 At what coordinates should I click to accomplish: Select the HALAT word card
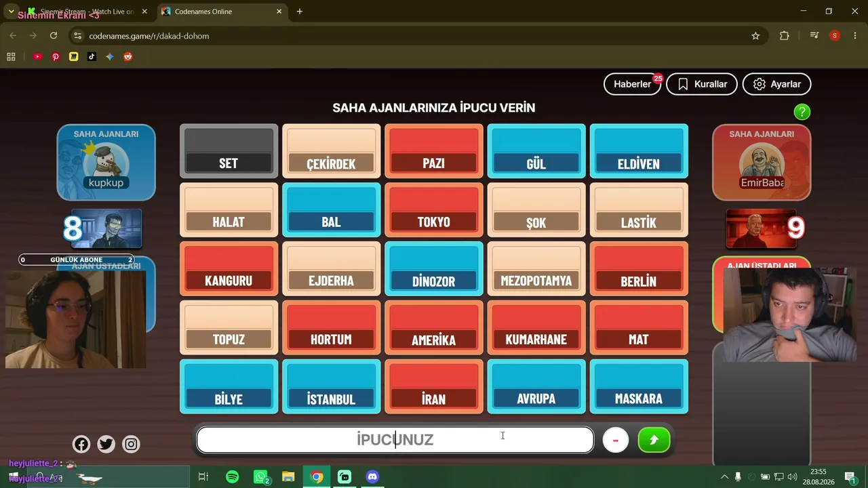coord(229,210)
